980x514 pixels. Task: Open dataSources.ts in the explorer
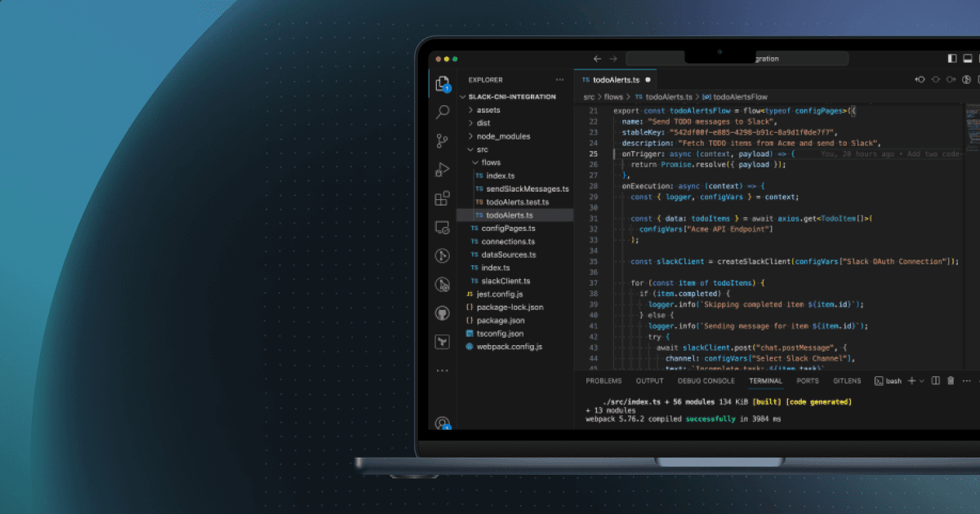click(503, 255)
